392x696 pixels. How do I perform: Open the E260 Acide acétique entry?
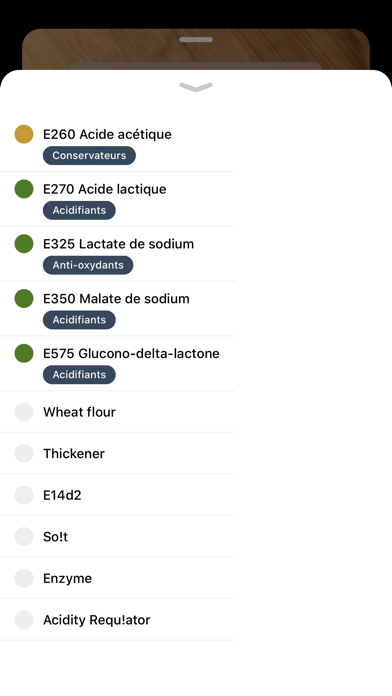tap(117, 144)
